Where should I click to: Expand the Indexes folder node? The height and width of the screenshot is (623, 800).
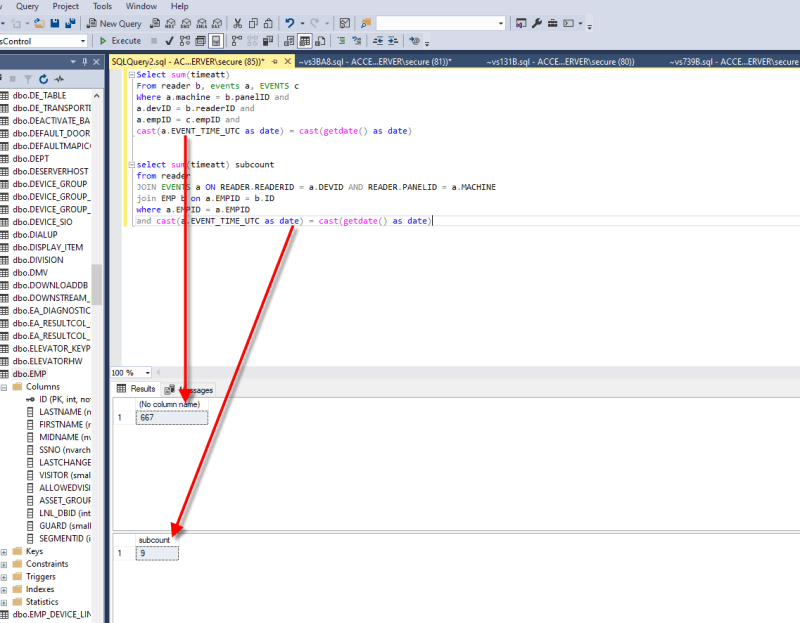pos(4,590)
